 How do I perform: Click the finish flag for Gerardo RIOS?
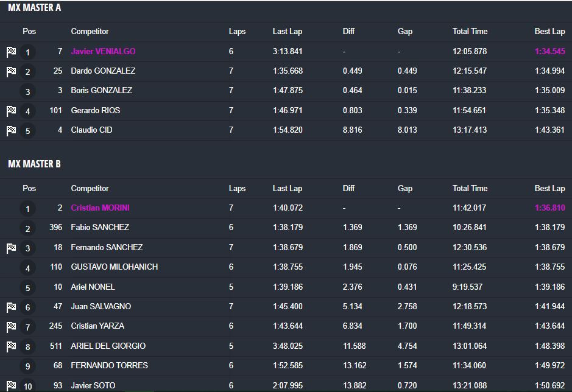[x=11, y=111]
